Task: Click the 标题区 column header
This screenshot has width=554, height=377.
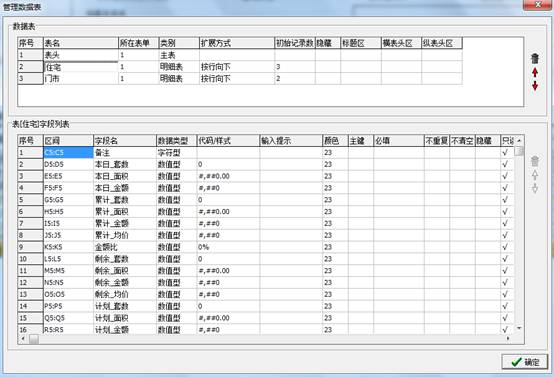Action: [x=361, y=43]
